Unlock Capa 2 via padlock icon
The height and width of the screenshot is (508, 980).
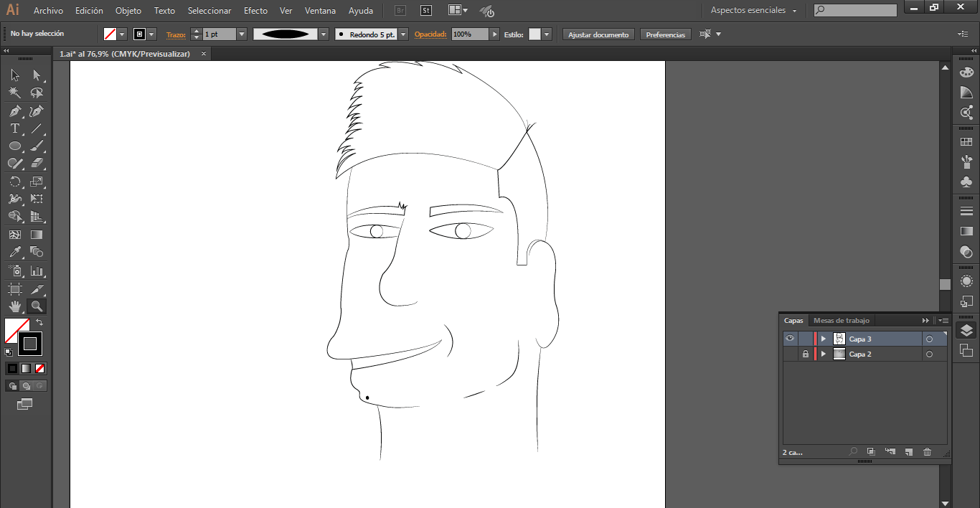click(805, 354)
